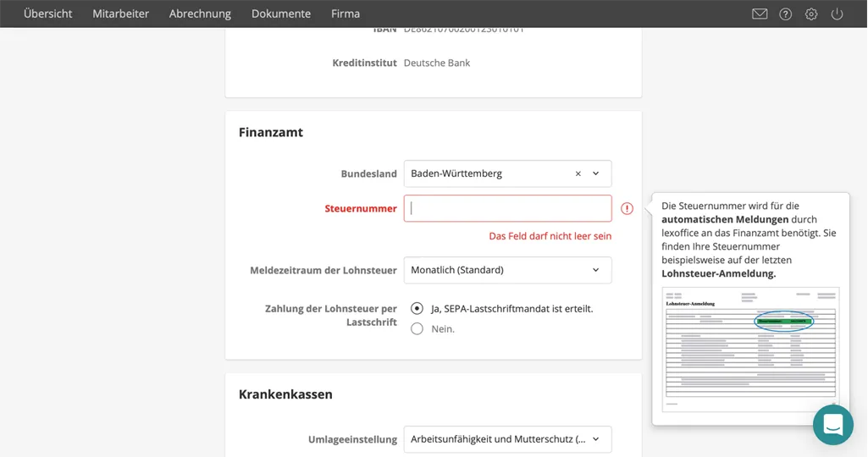This screenshot has height=457, width=868.
Task: Click the red 'Steuernummer' label
Action: [361, 208]
